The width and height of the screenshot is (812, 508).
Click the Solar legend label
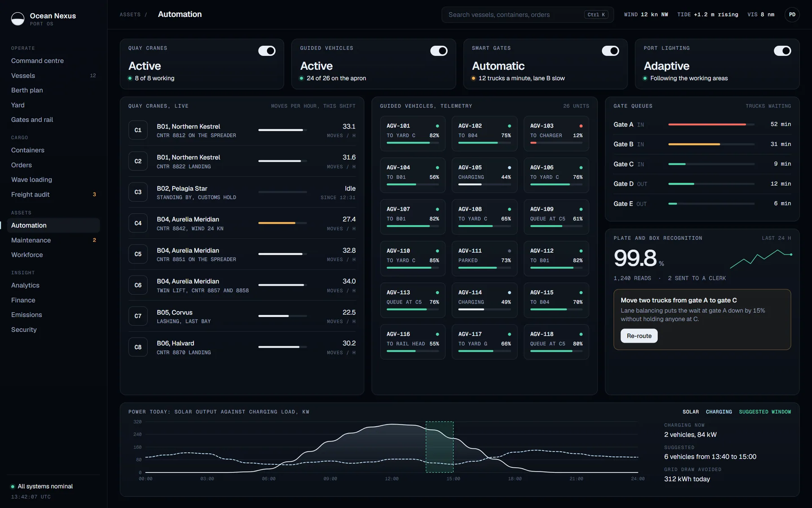[x=690, y=412]
